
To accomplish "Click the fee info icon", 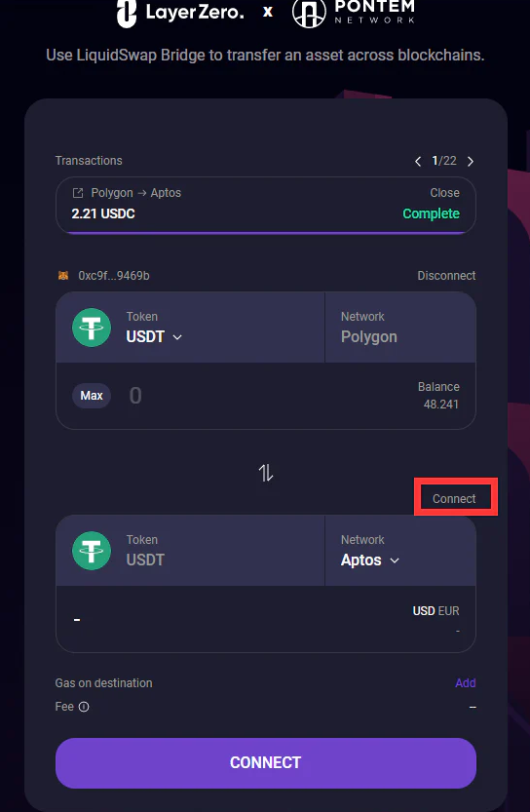I will click(x=84, y=707).
